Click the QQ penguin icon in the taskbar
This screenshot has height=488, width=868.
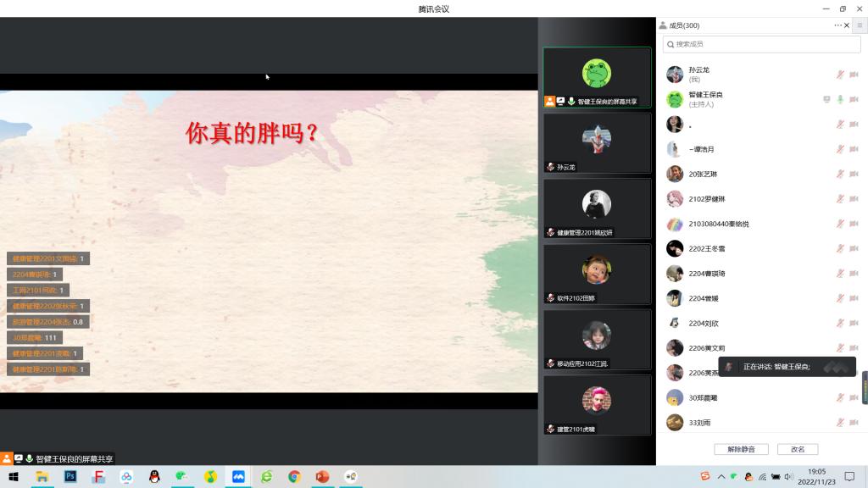click(x=154, y=477)
